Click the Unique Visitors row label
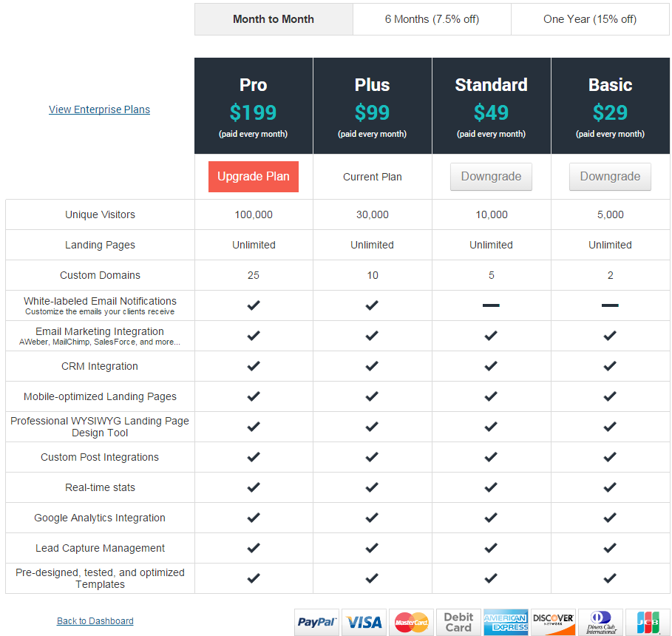672x636 pixels. (100, 214)
